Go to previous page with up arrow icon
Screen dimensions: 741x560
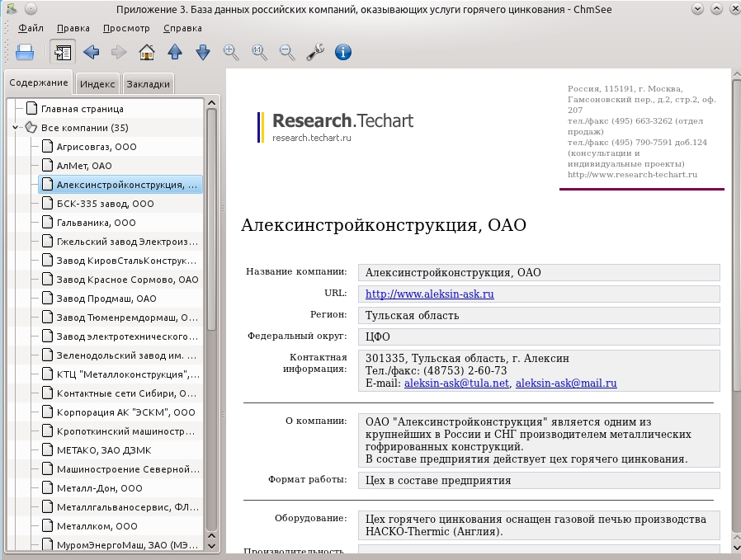175,52
